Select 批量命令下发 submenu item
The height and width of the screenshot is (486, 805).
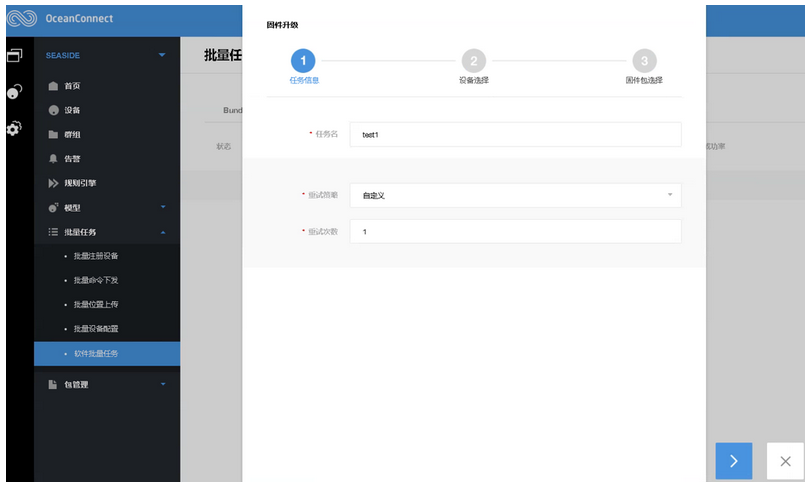click(96, 280)
